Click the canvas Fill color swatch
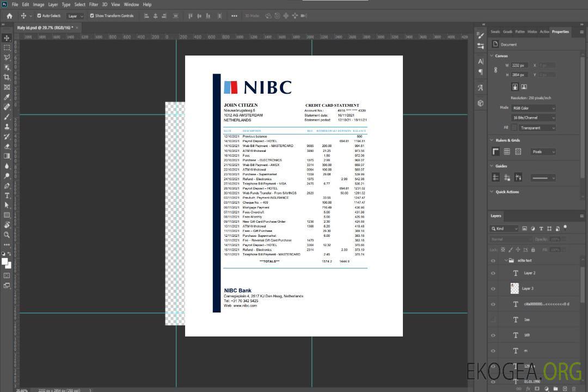This screenshot has width=588, height=392. point(514,128)
